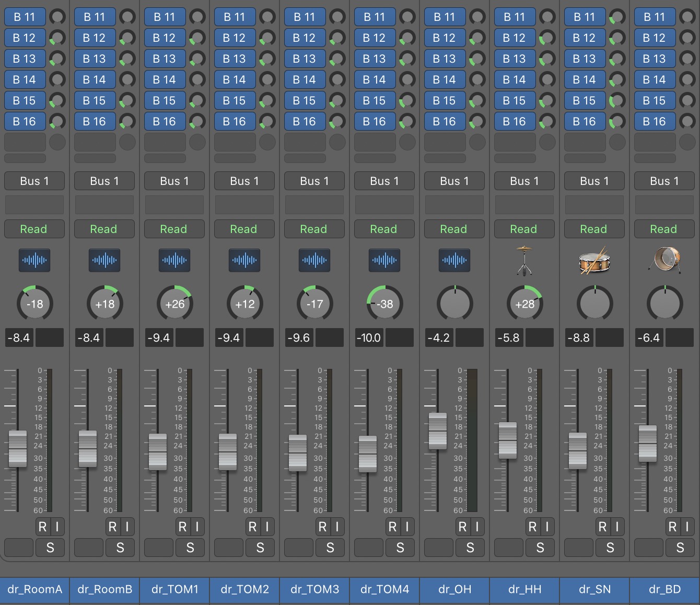This screenshot has width=700, height=605.
Task: Select the dr_TOM4 track name label
Action: (x=384, y=589)
